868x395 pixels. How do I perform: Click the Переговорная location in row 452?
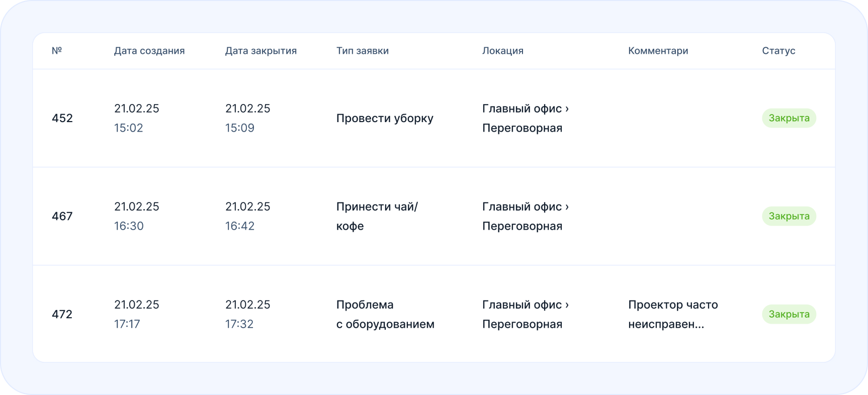pos(522,127)
